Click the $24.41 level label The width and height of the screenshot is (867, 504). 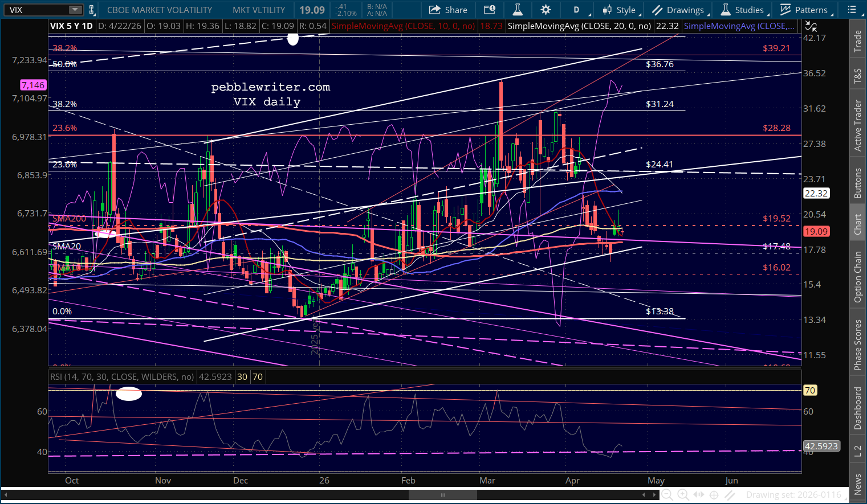(660, 165)
